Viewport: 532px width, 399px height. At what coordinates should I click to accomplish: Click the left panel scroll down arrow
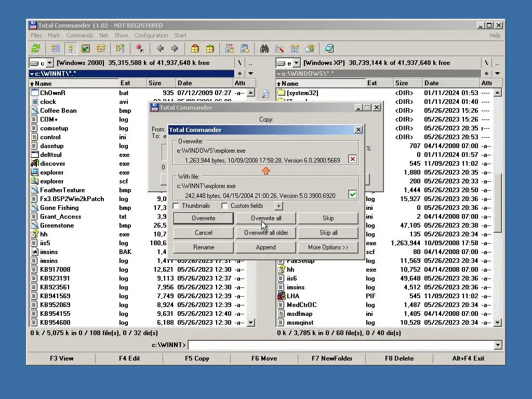click(x=251, y=323)
